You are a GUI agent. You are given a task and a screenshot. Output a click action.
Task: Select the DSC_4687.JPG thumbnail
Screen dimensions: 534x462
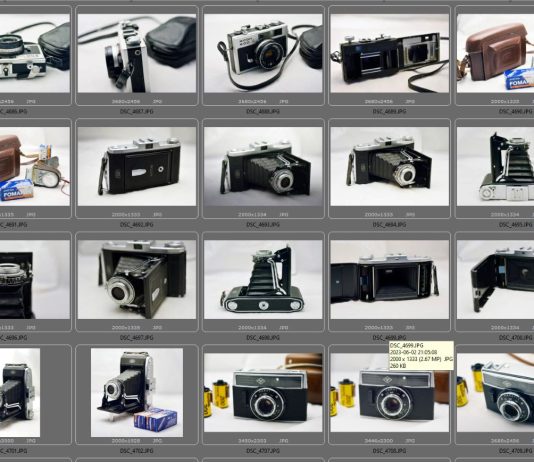pos(137,53)
